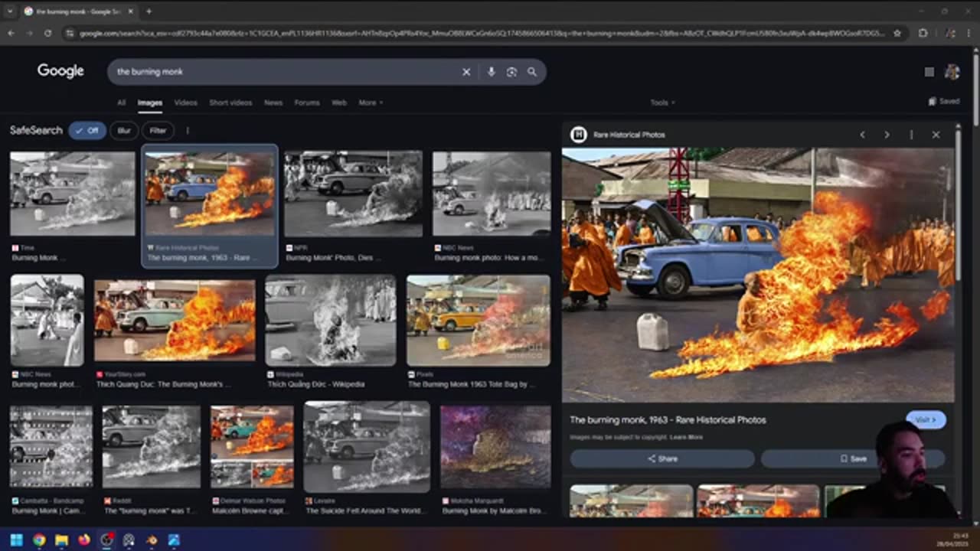Screen dimensions: 980x551
Task: Select the Images tab
Action: (150, 103)
